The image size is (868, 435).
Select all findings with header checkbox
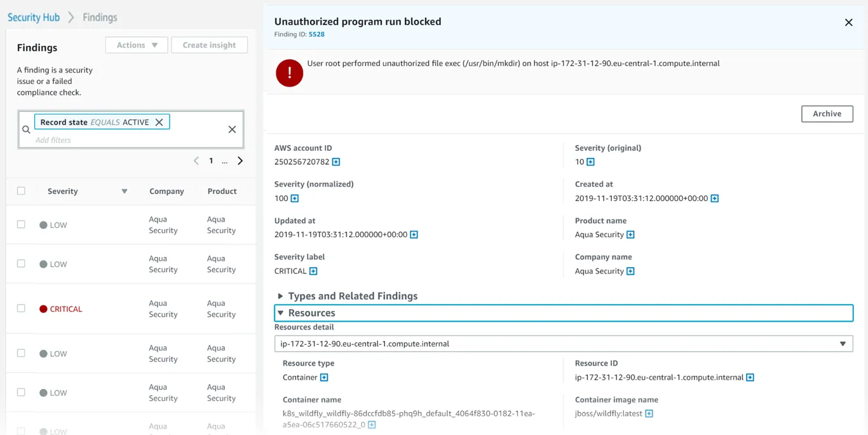click(21, 191)
